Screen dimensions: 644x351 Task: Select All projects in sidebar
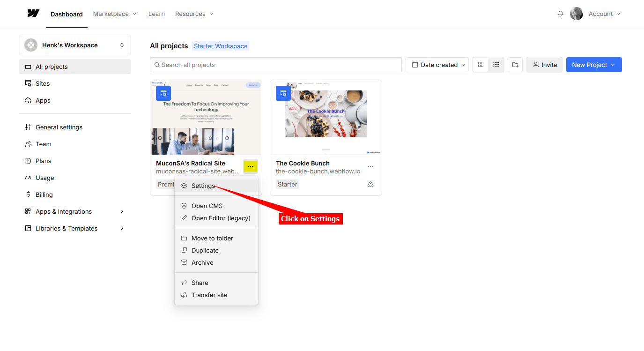click(75, 67)
